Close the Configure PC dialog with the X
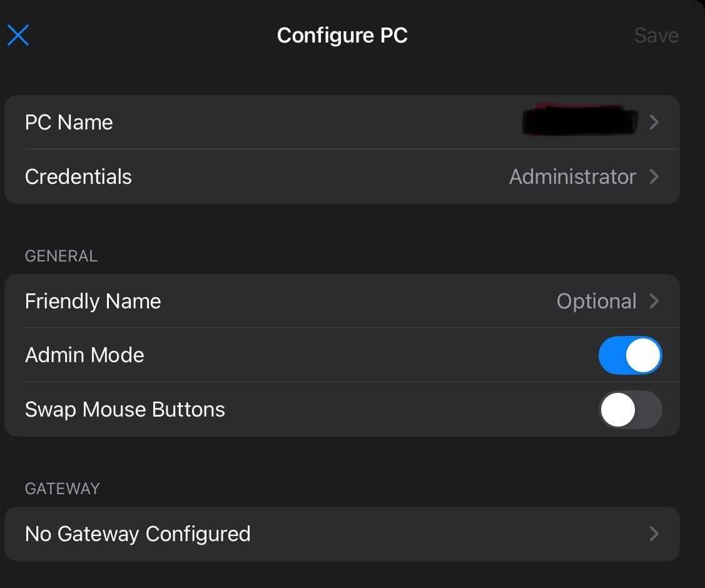The height and width of the screenshot is (588, 705). 18,35
